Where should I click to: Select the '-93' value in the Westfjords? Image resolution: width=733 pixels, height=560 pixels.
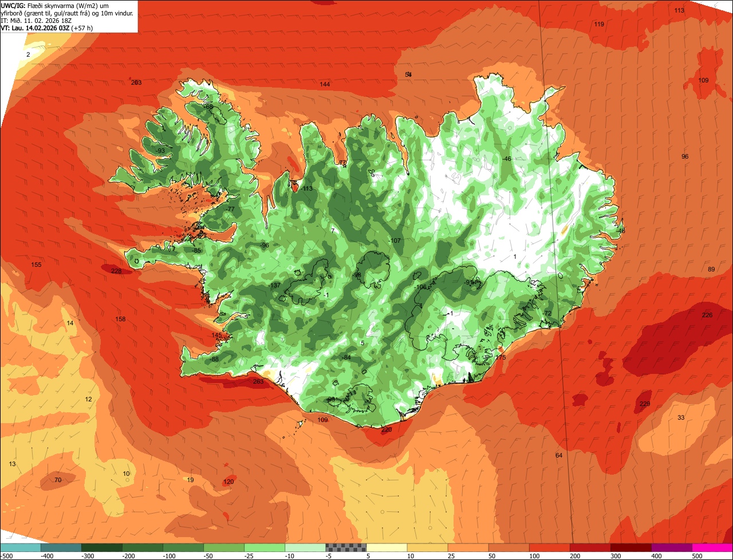160,151
